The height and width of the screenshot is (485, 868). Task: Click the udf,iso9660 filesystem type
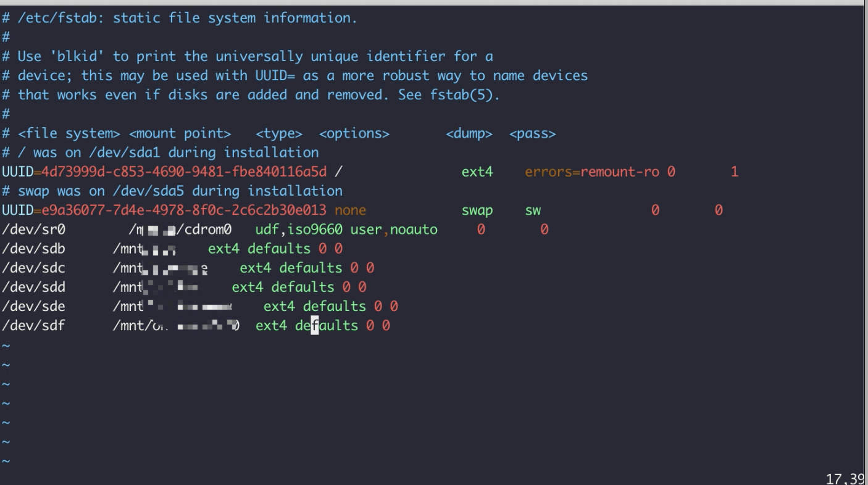[299, 230]
